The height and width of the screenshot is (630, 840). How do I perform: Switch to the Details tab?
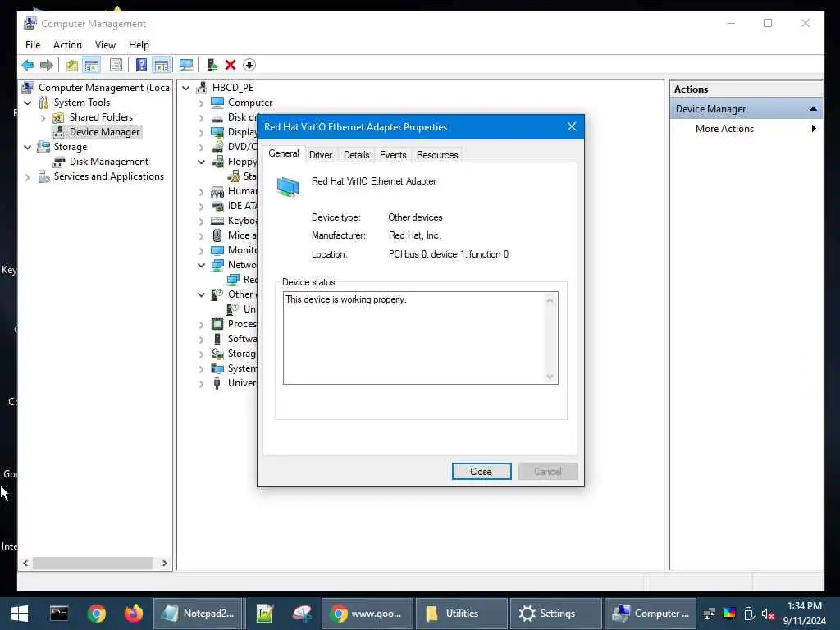pos(356,155)
